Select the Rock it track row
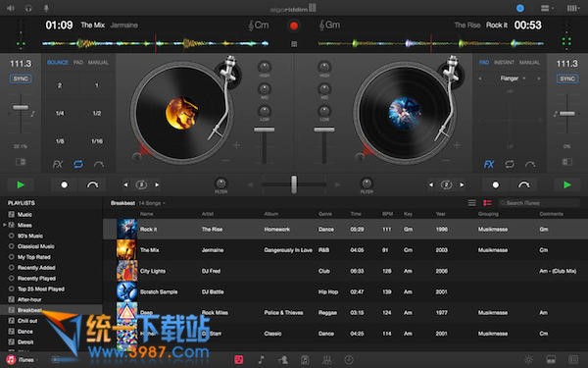This screenshot has height=368, width=588. coord(345,229)
